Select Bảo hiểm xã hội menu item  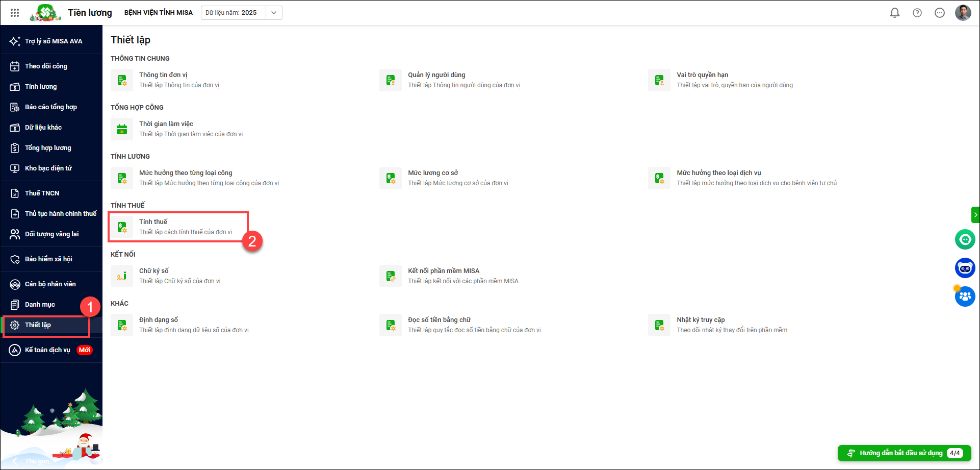point(48,259)
